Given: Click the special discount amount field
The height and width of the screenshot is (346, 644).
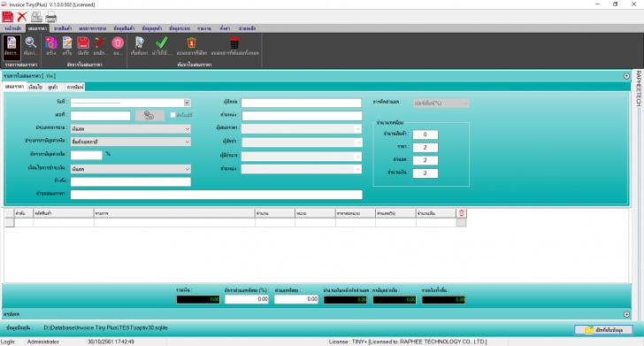Looking at the screenshot, I should 296,300.
